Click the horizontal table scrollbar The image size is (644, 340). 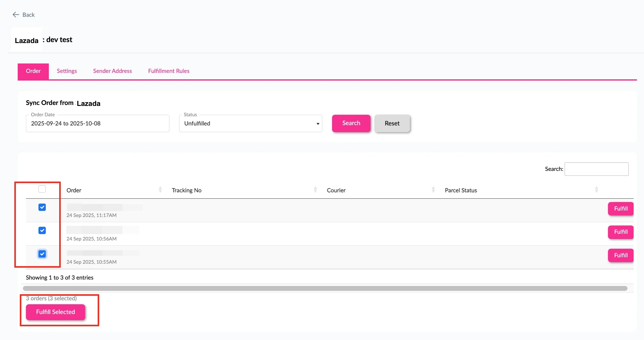click(325, 288)
